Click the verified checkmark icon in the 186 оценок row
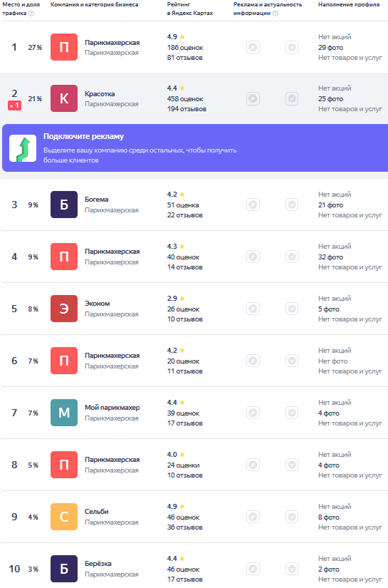The image size is (388, 588). point(292,48)
